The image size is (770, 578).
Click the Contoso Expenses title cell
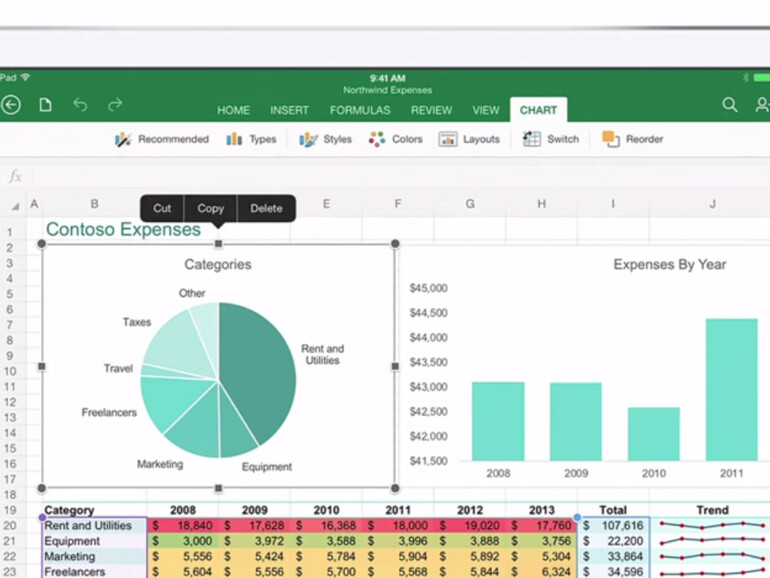(123, 229)
